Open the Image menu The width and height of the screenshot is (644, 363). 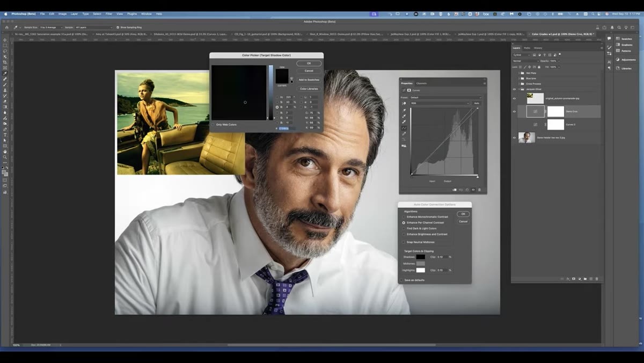[x=63, y=13]
